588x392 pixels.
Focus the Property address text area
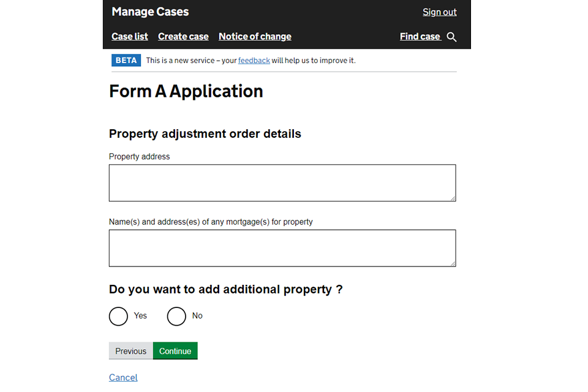click(x=282, y=183)
